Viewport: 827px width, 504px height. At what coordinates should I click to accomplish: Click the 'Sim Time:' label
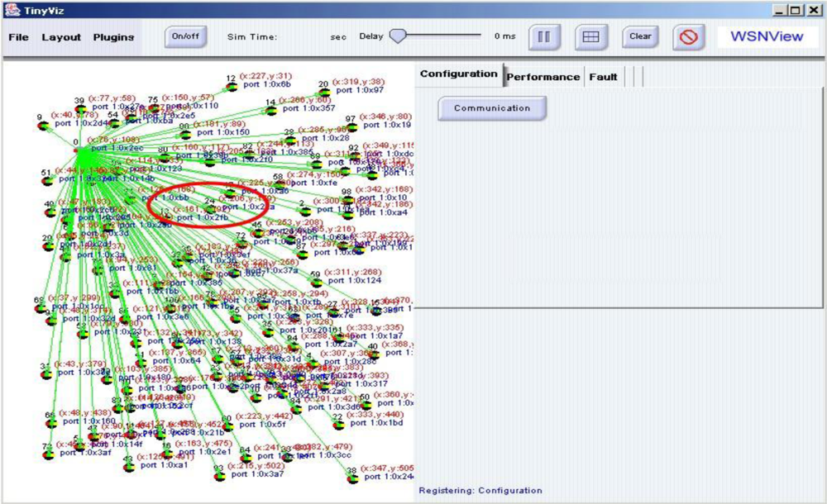(252, 37)
